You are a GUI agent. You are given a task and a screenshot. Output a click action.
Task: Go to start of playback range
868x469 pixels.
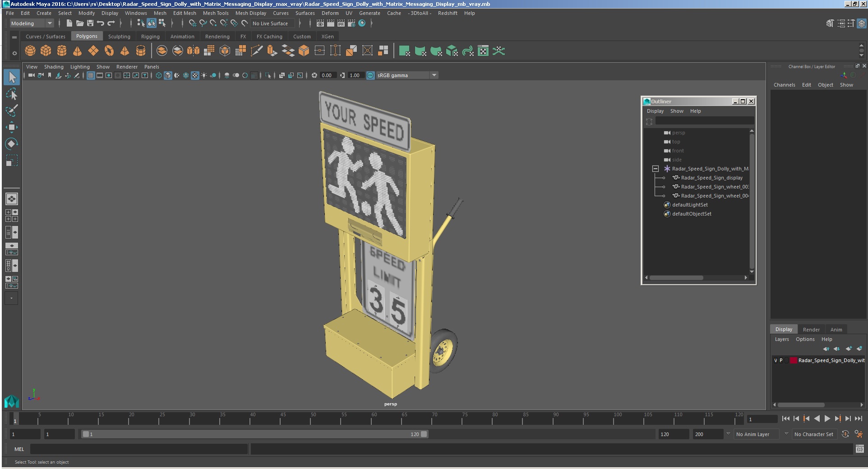coord(785,418)
